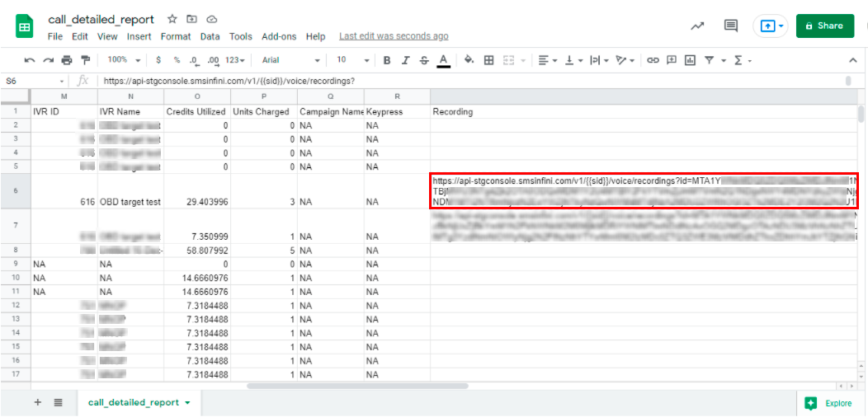The width and height of the screenshot is (868, 417).
Task: Insert a comment from toolbar
Action: tap(672, 59)
